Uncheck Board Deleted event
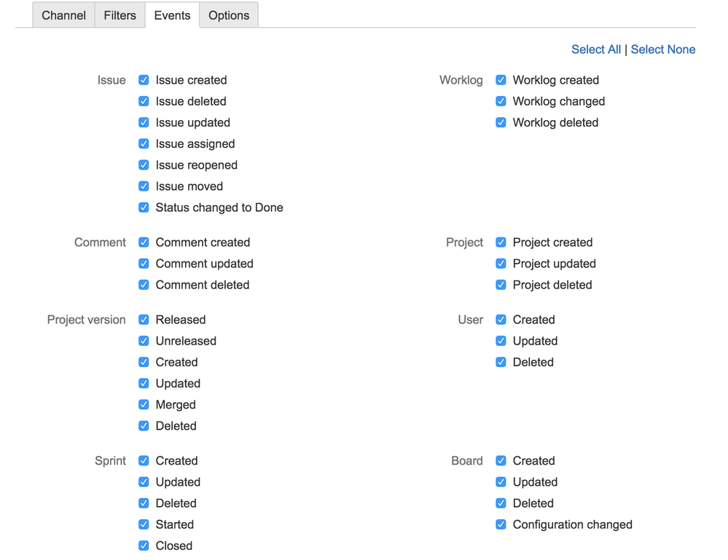Image resolution: width=728 pixels, height=560 pixels. click(x=501, y=503)
